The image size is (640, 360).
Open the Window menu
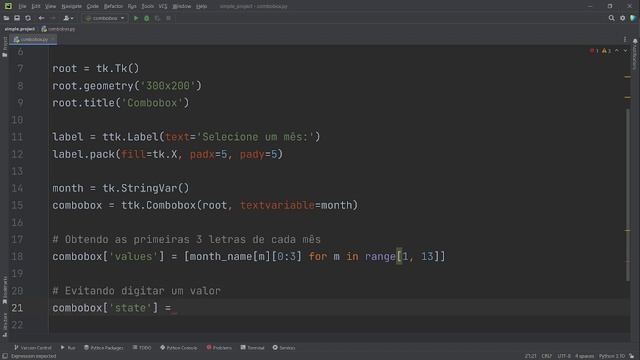click(x=182, y=6)
